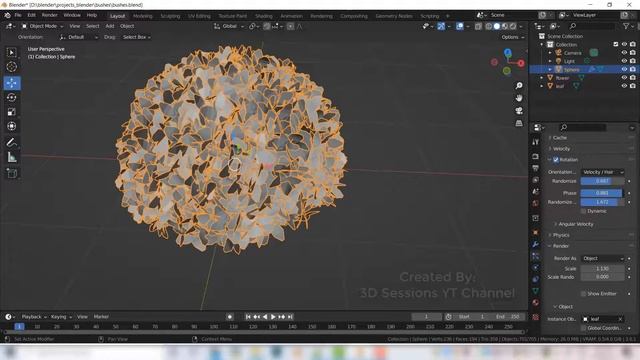This screenshot has width=640, height=360.
Task: Open the Render properties tab
Action: [536, 156]
